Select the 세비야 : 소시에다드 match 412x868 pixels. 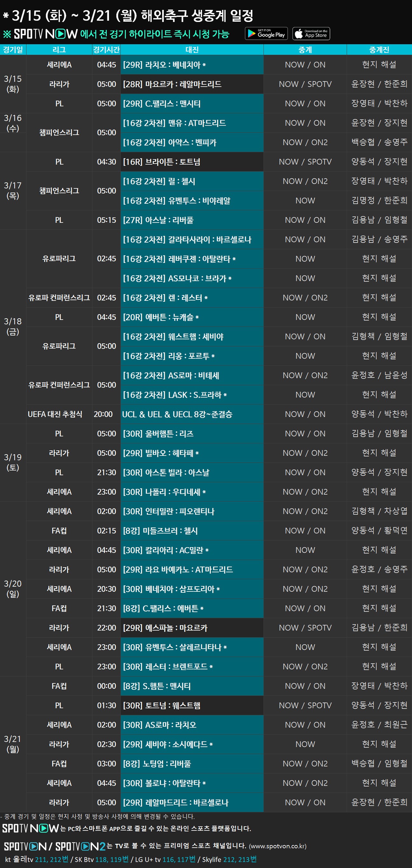coord(192,745)
